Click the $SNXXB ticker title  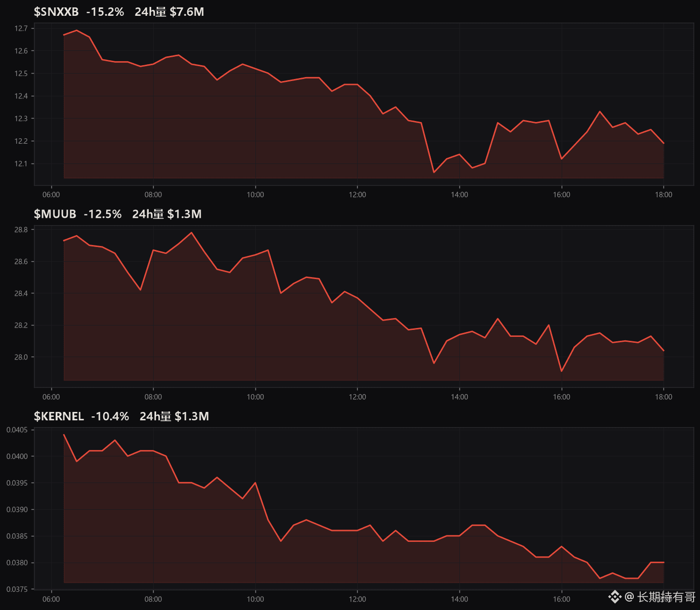coord(56,12)
